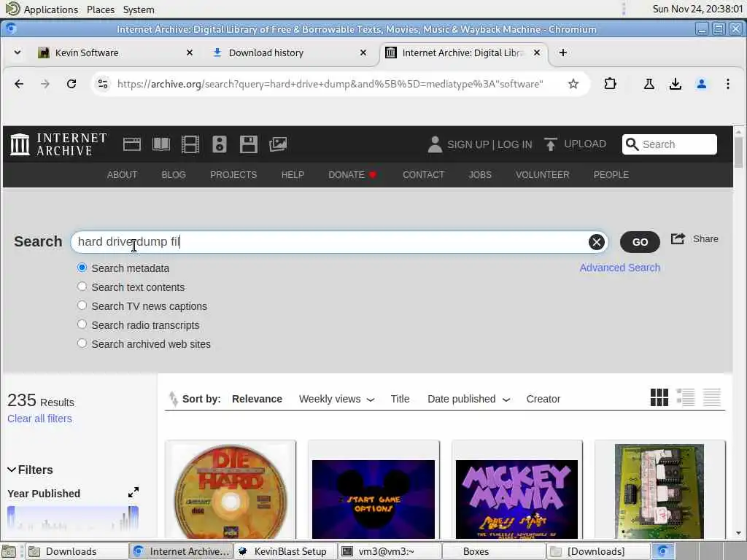Clear the search query with the X button
This screenshot has height=560, width=747.
tap(596, 242)
